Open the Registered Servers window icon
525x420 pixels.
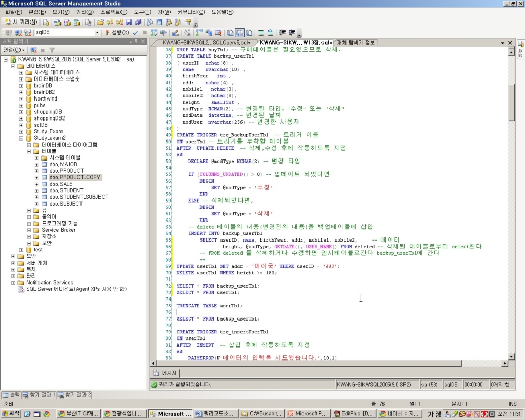point(150,22)
